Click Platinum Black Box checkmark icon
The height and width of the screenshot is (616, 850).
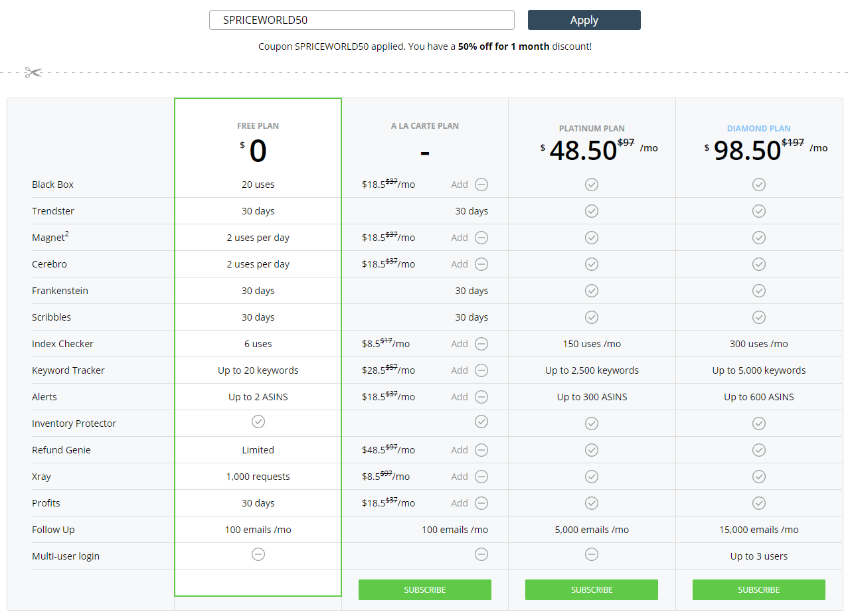(592, 185)
